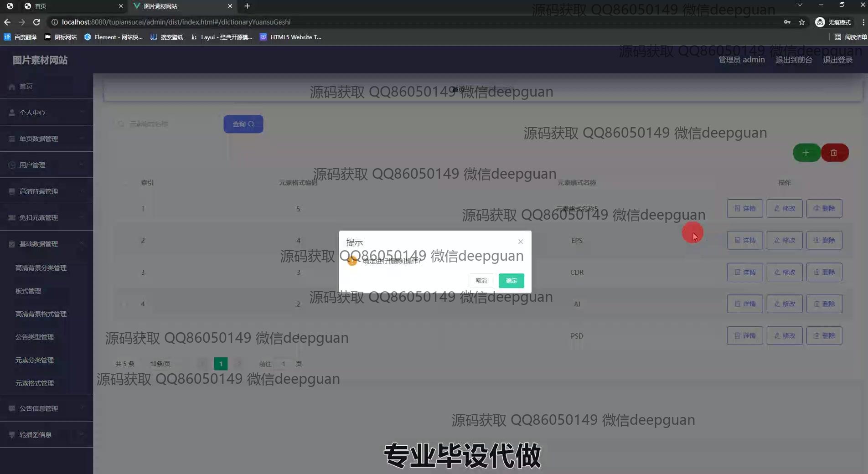
Task: Open 详情 for row 1
Action: click(x=745, y=208)
